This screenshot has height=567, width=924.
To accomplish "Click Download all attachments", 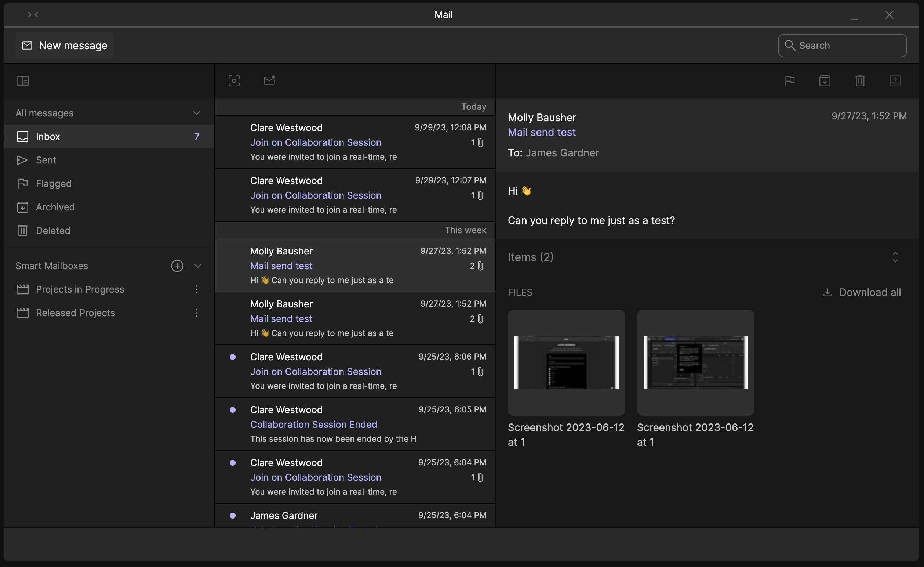I will pos(862,292).
